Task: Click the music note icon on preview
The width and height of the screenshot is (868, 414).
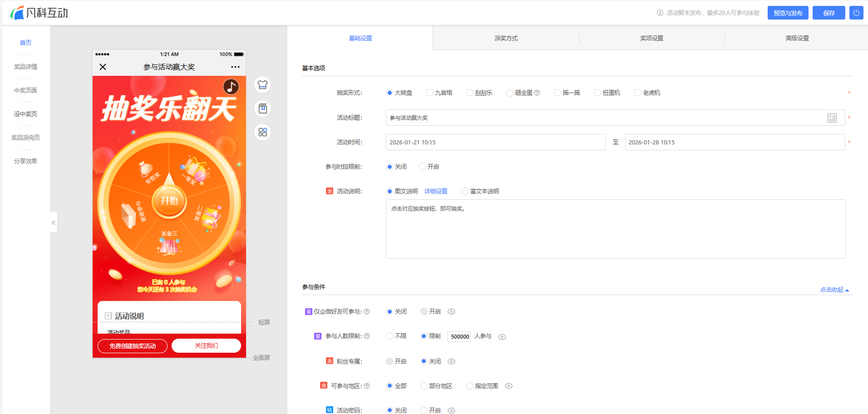Action: (x=231, y=86)
